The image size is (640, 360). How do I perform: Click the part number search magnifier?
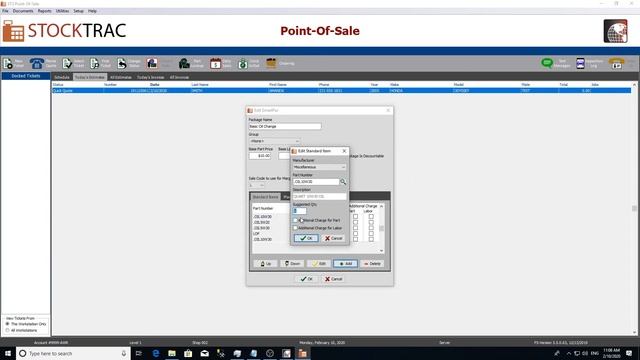(x=343, y=182)
